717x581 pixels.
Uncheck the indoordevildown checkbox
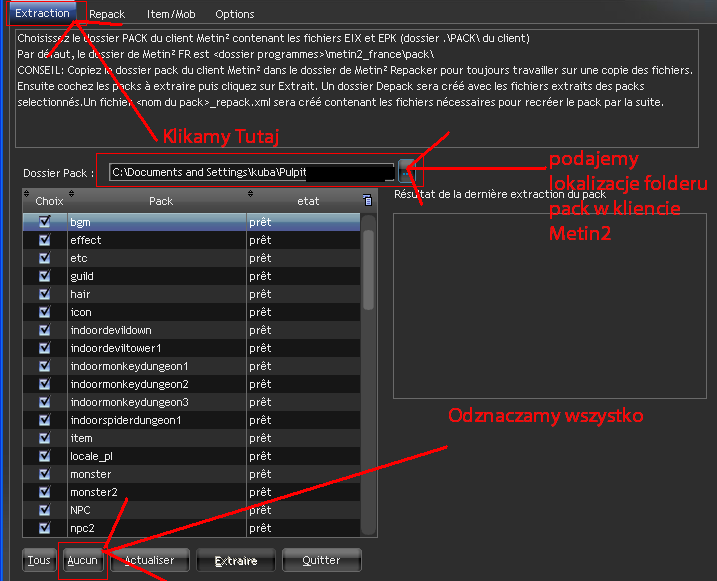(44, 330)
